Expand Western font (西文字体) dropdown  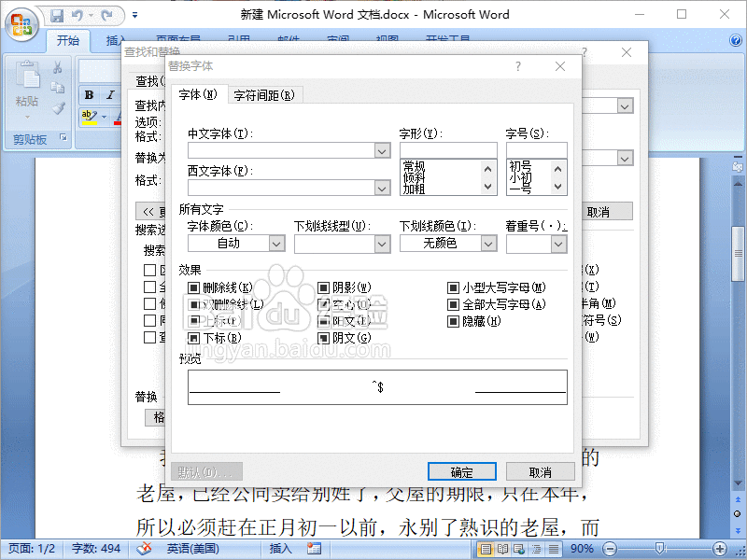point(382,189)
